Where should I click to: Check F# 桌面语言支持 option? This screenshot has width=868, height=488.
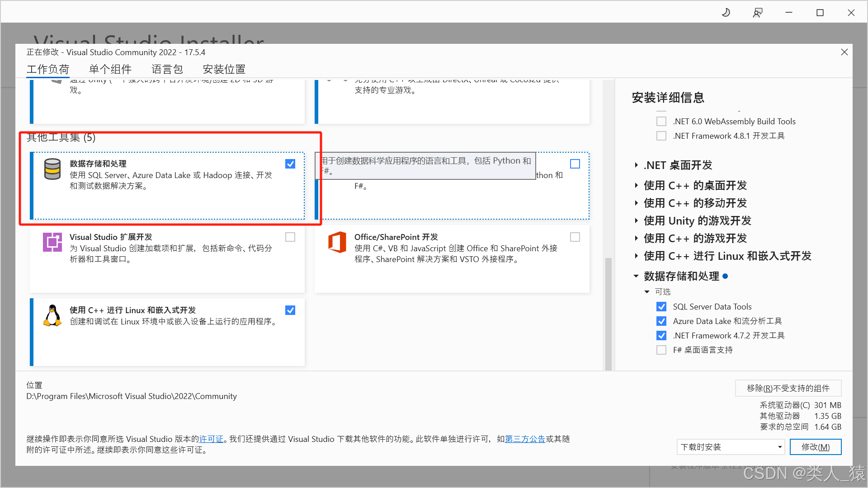[661, 350]
